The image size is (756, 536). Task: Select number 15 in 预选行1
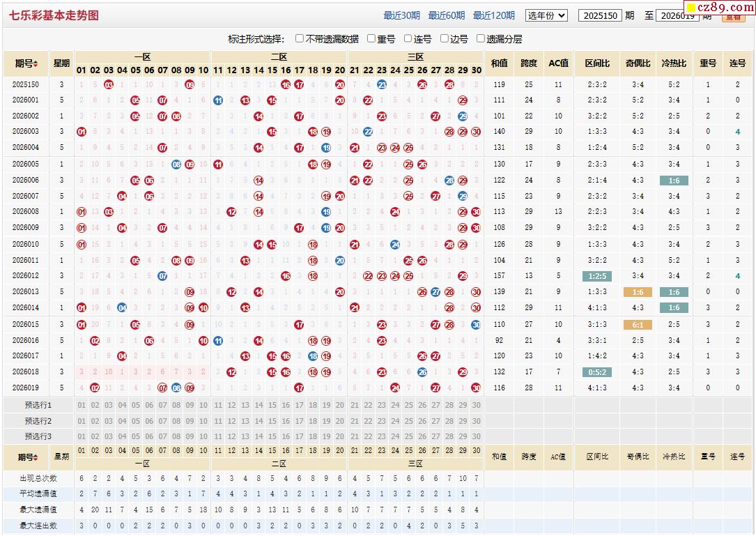click(272, 405)
